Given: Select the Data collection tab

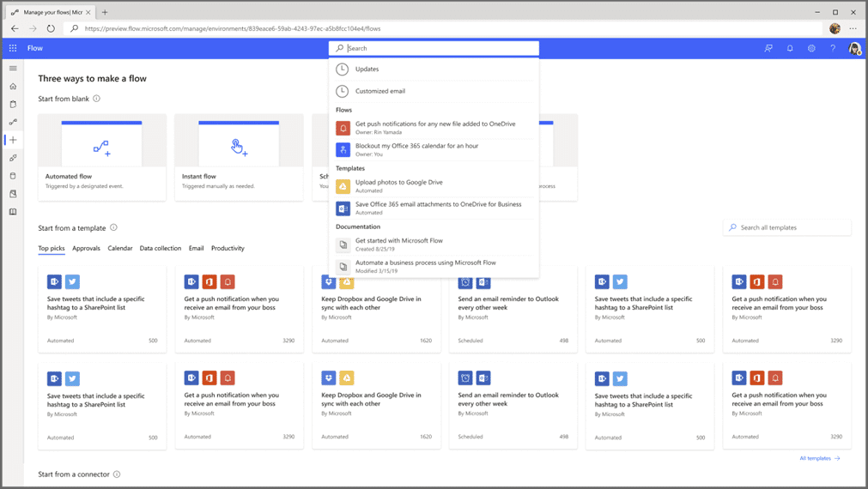Looking at the screenshot, I should click(x=161, y=248).
